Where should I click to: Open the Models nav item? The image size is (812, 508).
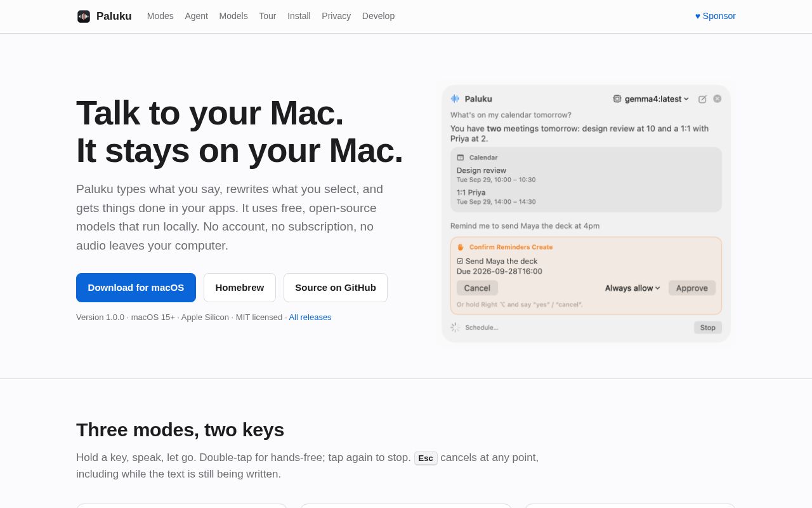[x=233, y=16]
